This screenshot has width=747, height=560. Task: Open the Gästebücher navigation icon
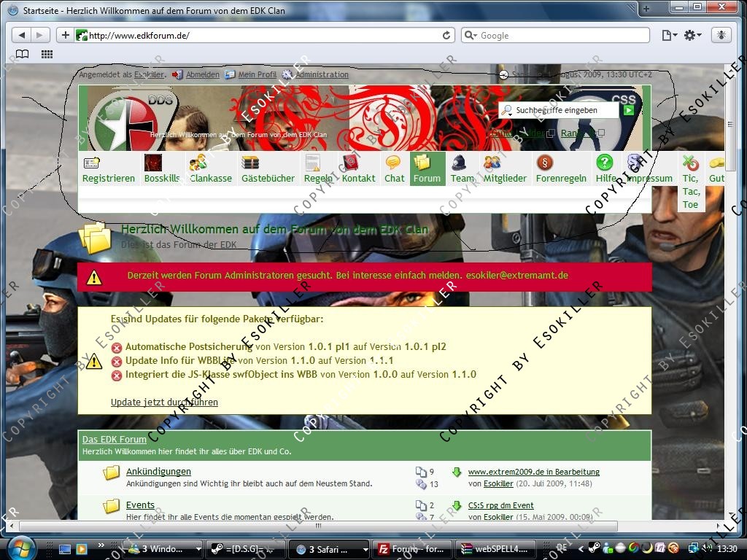point(250,163)
